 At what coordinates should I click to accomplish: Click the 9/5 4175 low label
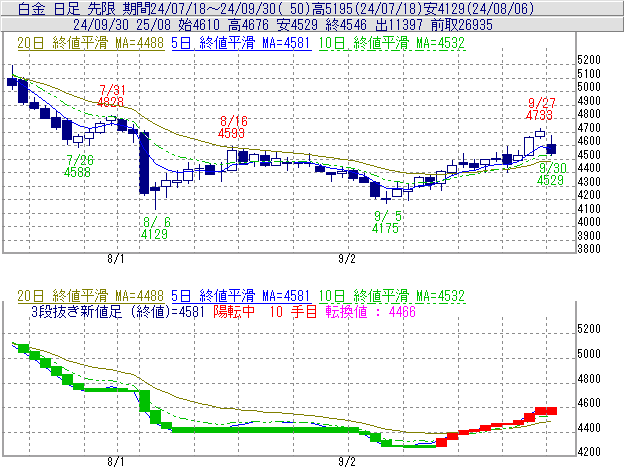386,222
